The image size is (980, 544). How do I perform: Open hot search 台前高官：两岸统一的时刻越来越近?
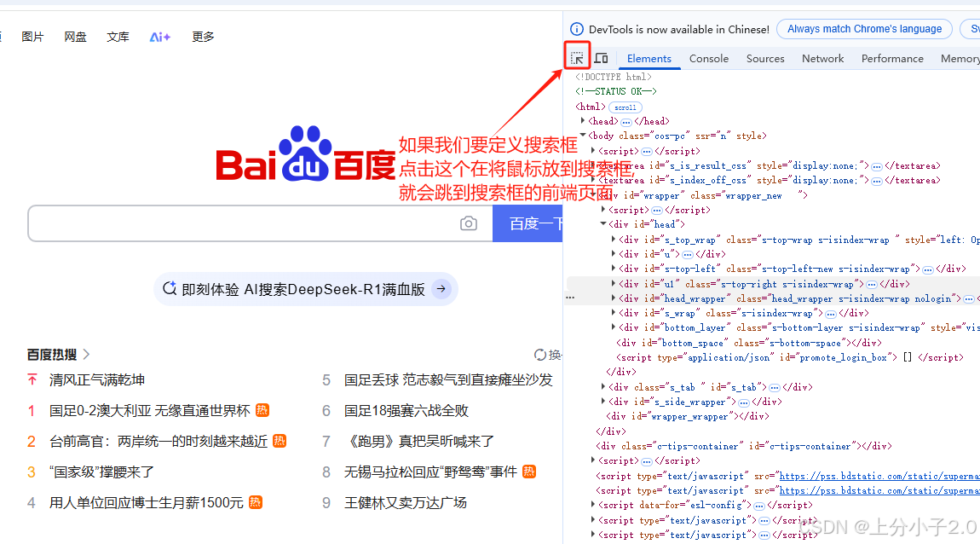pos(159,442)
